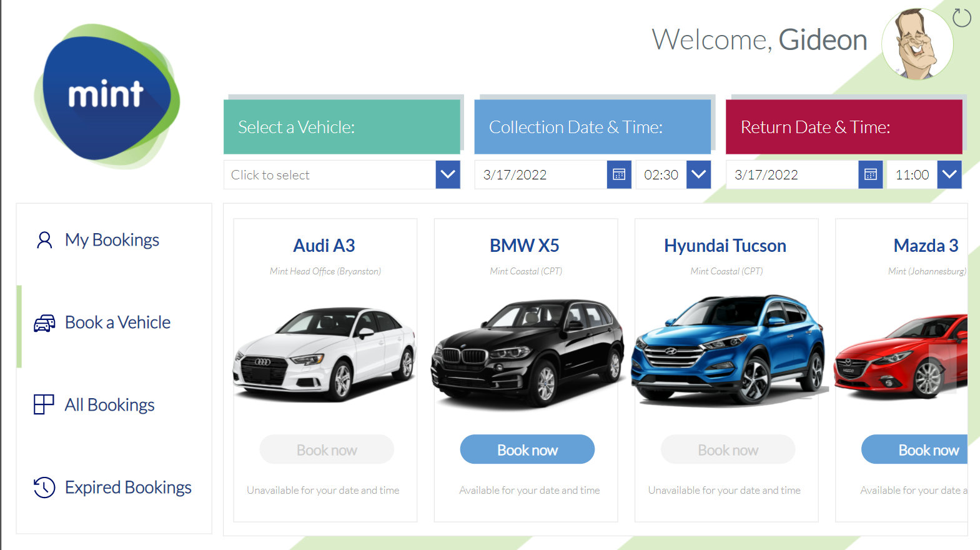
Task: Open Gideon's profile avatar
Action: pyautogui.click(x=917, y=44)
